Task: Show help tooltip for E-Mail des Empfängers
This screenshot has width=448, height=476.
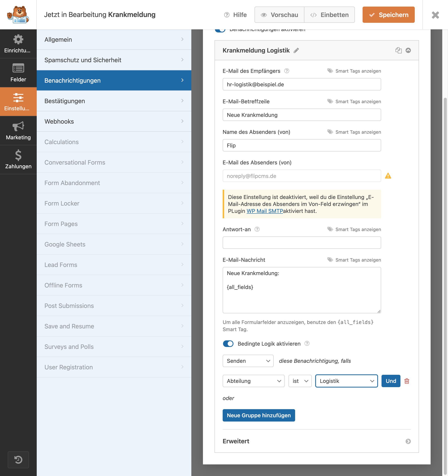Action: [x=287, y=71]
